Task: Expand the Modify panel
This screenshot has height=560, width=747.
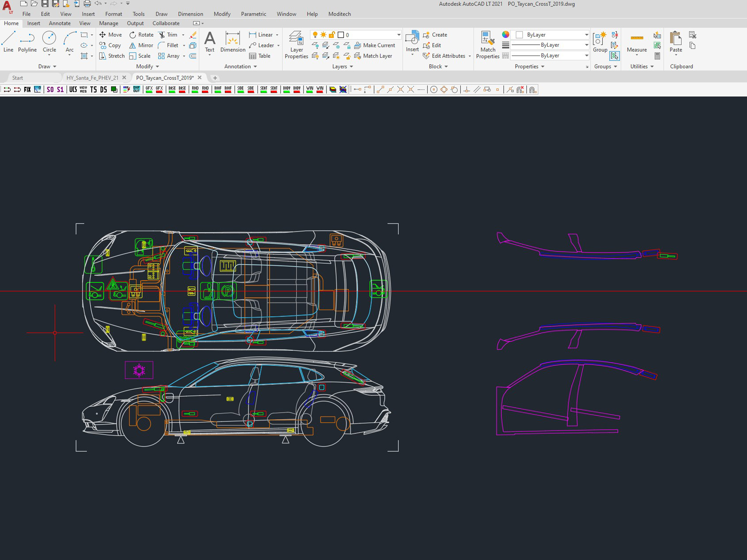Action: 147,66
